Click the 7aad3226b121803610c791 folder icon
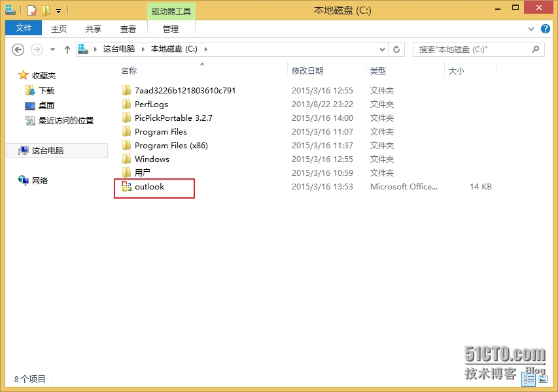This screenshot has height=392, width=558. [126, 90]
